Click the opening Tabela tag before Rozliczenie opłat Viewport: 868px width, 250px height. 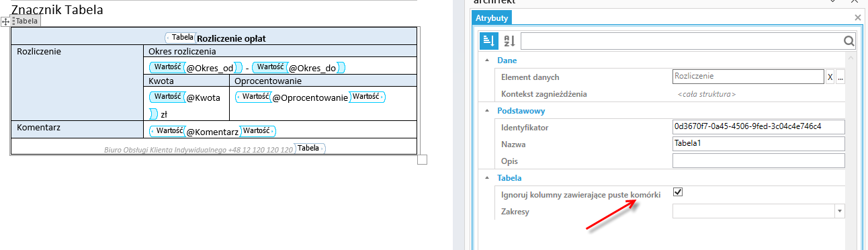[181, 38]
